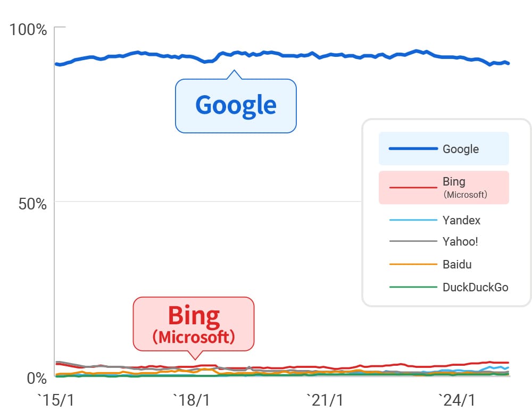Image resolution: width=532 pixels, height=420 pixels.
Task: Select the Google text label in legend
Action: coord(461,149)
